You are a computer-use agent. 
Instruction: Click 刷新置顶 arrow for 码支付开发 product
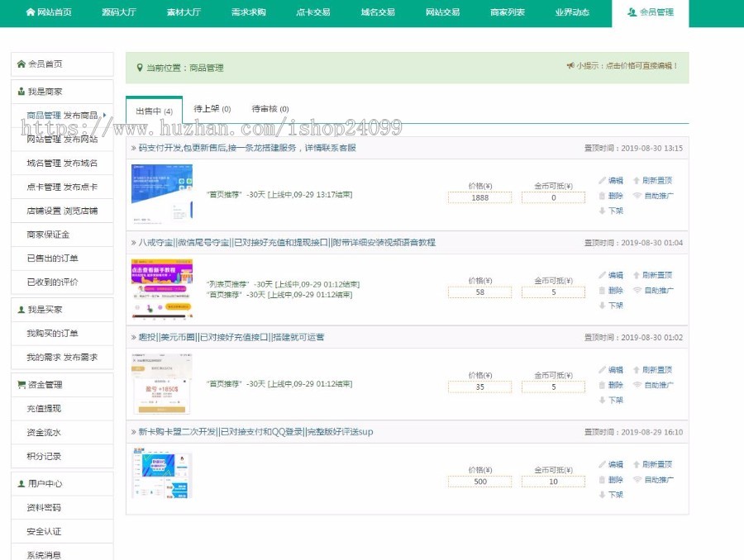653,180
